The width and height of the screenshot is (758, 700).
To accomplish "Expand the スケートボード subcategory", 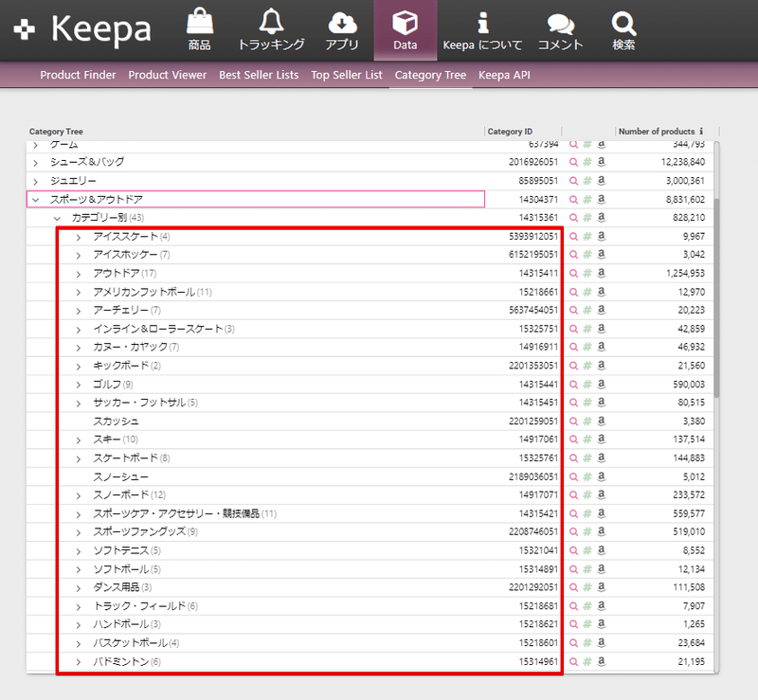I will click(x=79, y=458).
